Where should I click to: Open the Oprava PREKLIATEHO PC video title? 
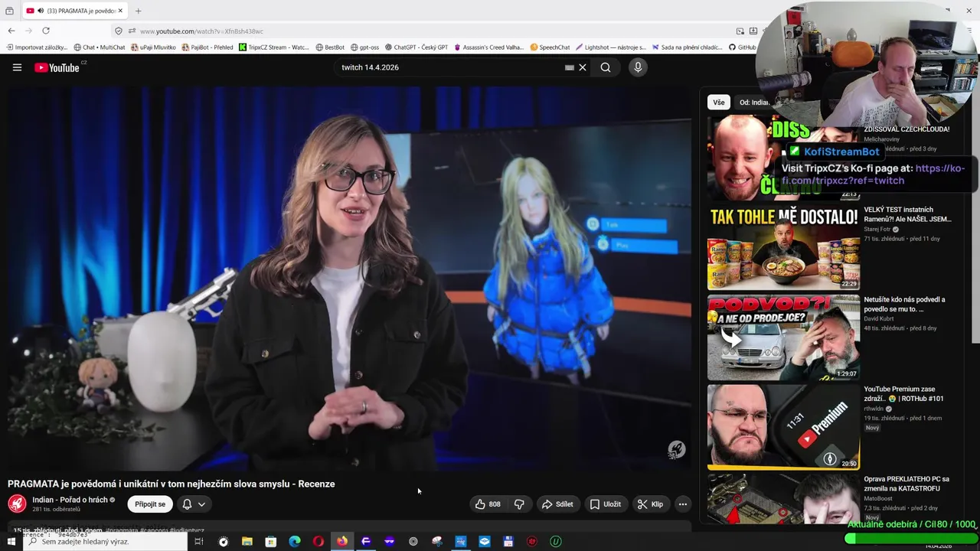[906, 484]
